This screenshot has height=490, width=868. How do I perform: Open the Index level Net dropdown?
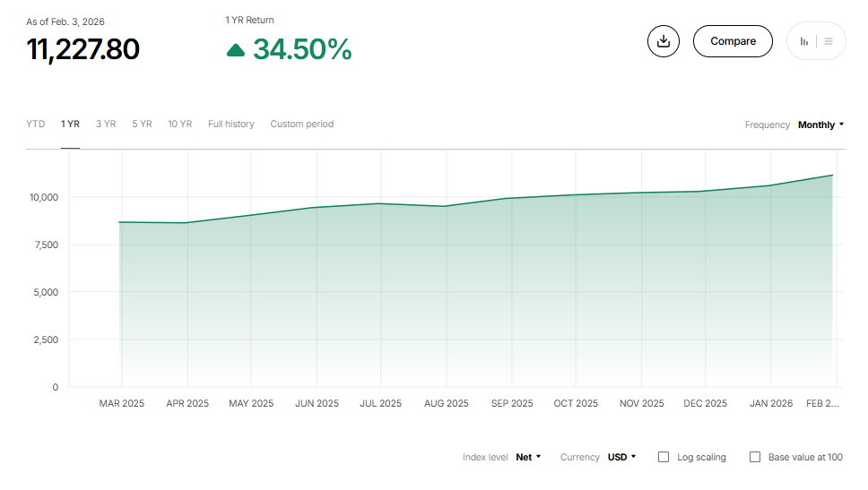coord(528,457)
